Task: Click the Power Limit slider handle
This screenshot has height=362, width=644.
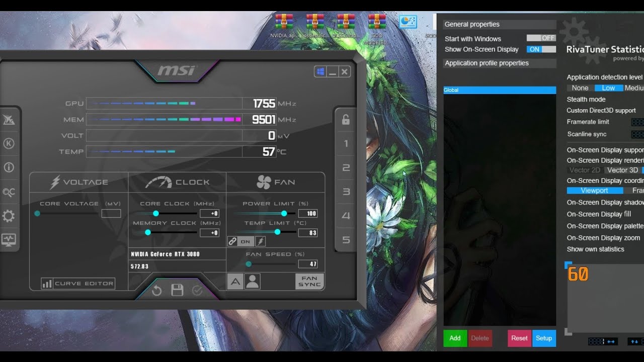Action: (x=285, y=214)
